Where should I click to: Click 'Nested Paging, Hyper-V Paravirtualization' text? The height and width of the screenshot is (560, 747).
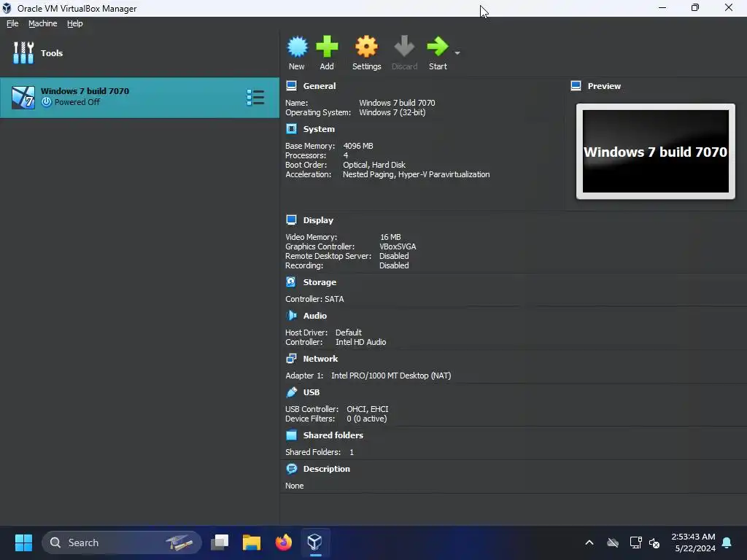(x=416, y=174)
